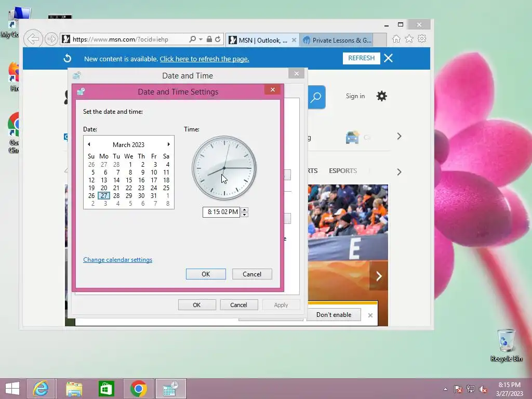This screenshot has height=399, width=532.
Task: Go back using Internet Explorer's back arrow
Action: pyautogui.click(x=33, y=39)
